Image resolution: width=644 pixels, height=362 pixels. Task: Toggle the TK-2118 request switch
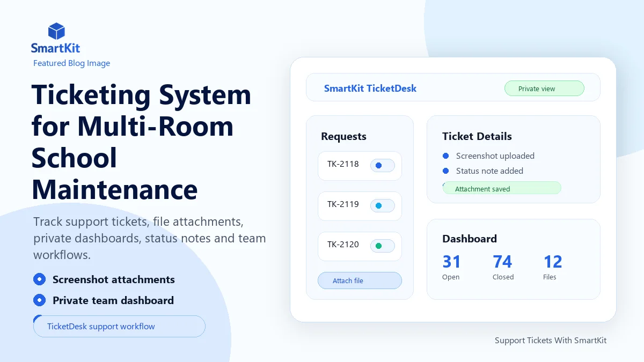pyautogui.click(x=383, y=166)
